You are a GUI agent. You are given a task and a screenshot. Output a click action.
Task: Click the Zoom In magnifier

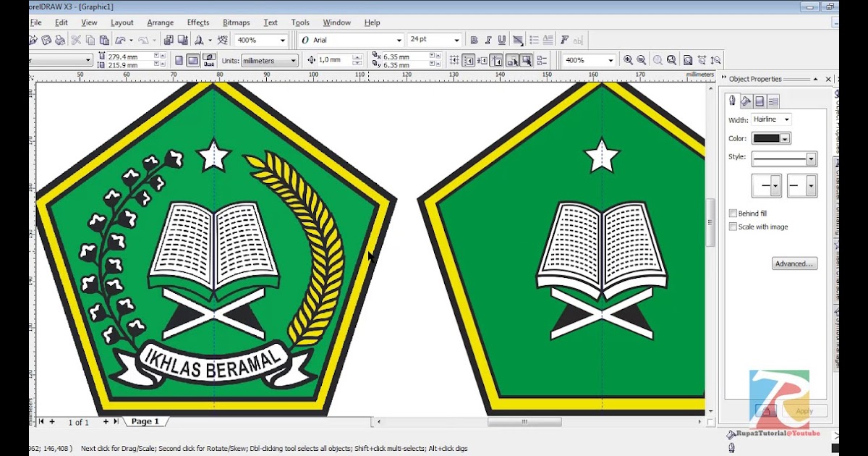tap(628, 60)
